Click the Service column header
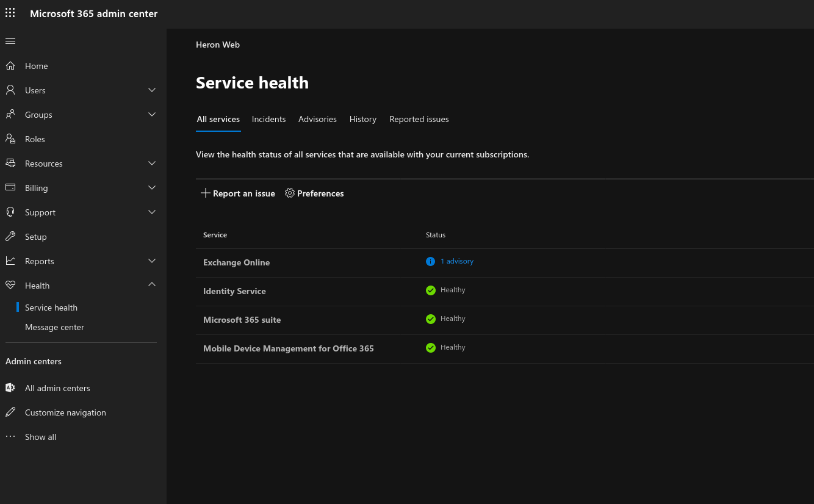Viewport: 814px width, 504px height. click(215, 235)
